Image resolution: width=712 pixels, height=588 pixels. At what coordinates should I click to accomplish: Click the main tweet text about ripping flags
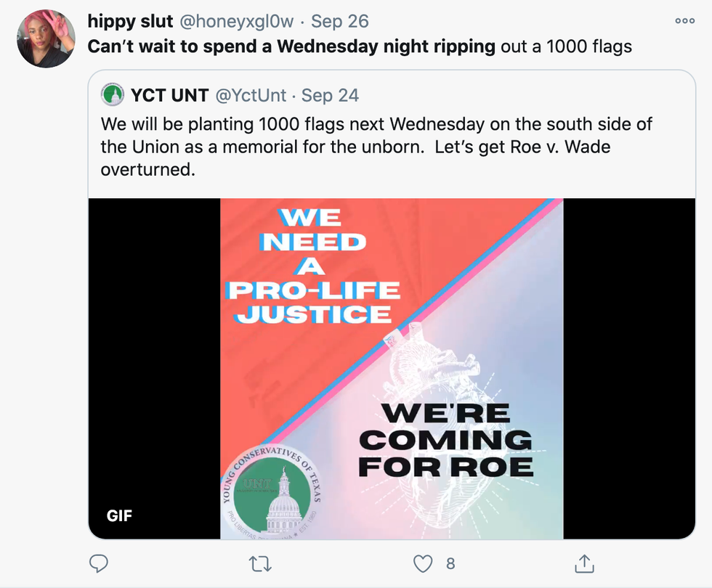click(360, 47)
